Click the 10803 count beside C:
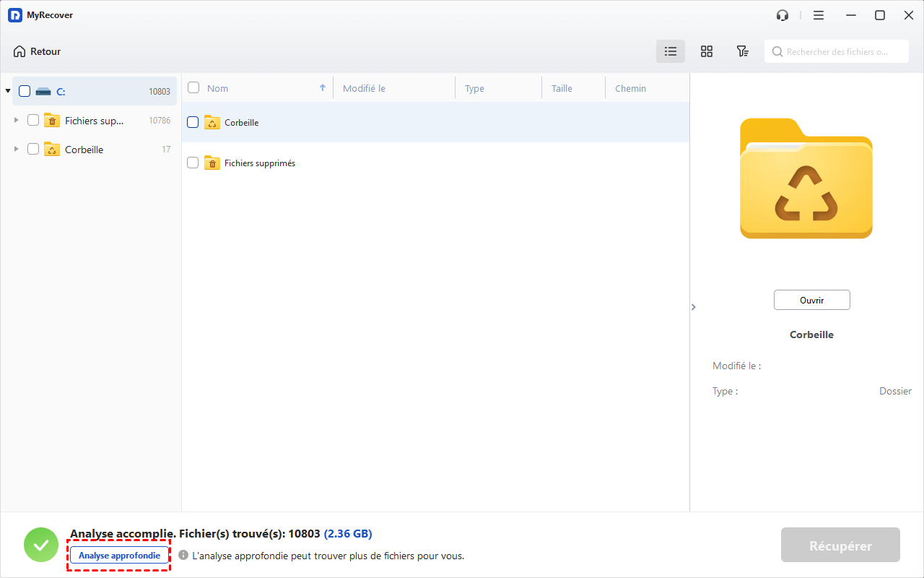Image resolution: width=924 pixels, height=578 pixels. point(160,92)
